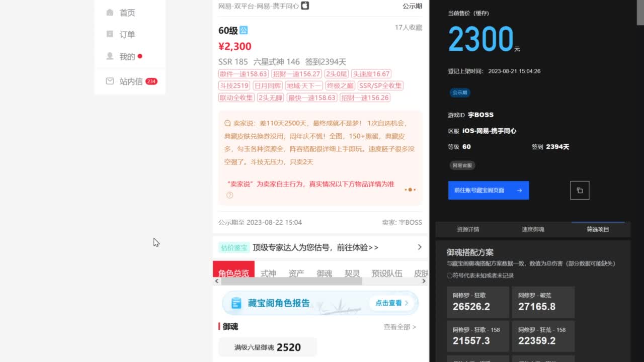Screen dimensions: 644x362
Task: Open 查看全部 for 御魂
Action: pyautogui.click(x=399, y=327)
